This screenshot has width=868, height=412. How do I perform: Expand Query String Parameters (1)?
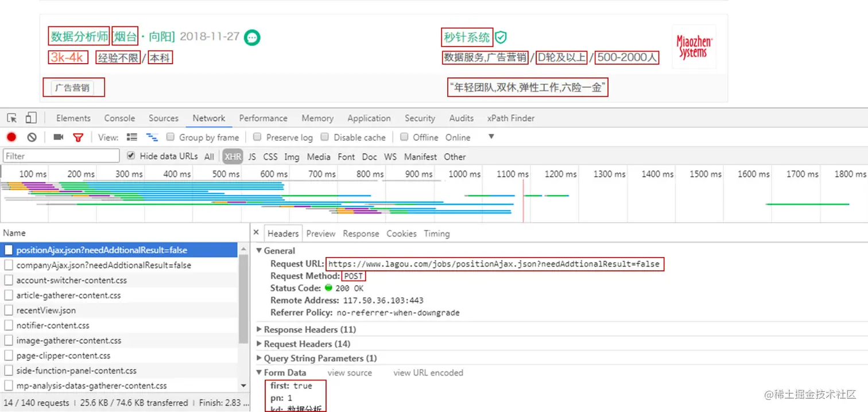pos(259,358)
